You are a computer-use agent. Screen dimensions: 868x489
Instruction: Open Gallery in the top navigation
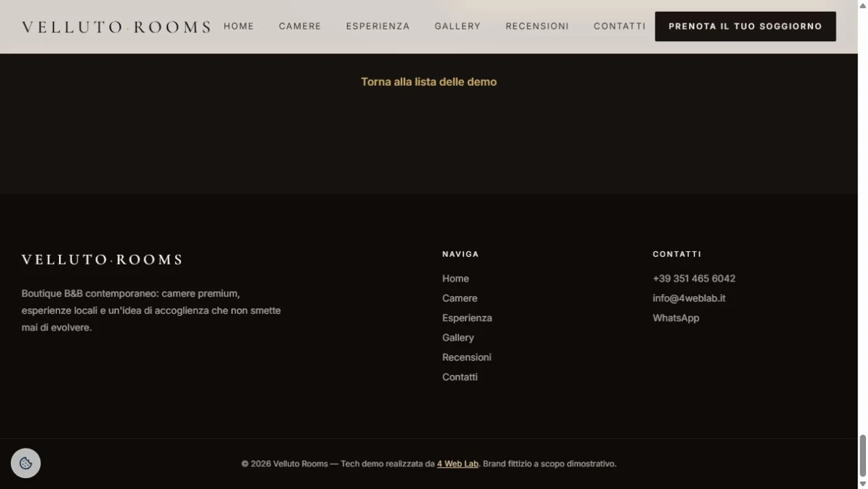tap(458, 26)
